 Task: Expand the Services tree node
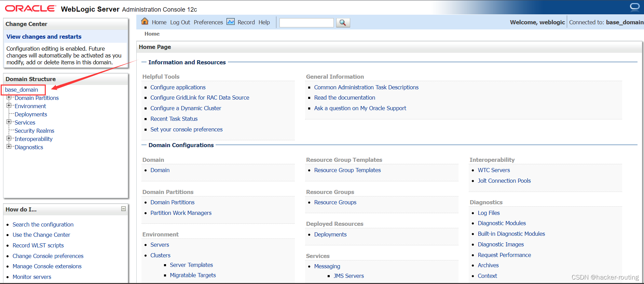[x=9, y=122]
